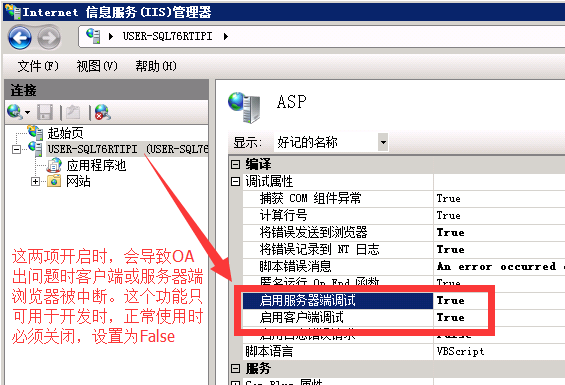The image size is (565, 385).
Task: Click the blue Back navigation arrow
Action: click(x=20, y=37)
